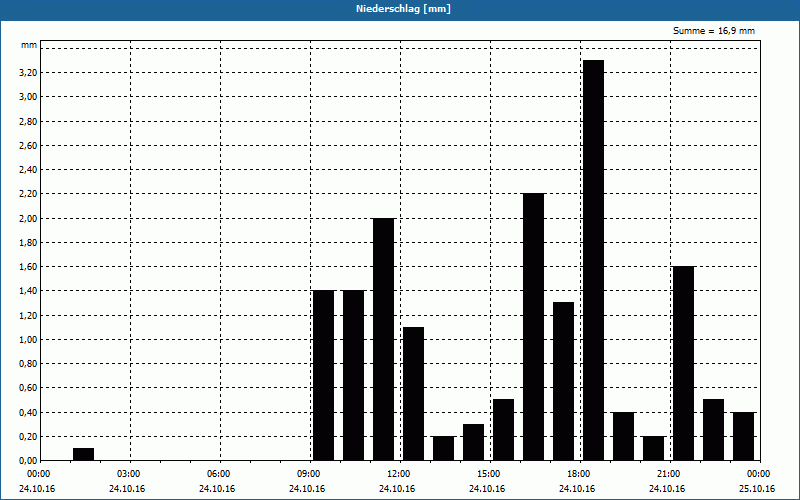Click the 1,60 y-axis label

[28, 267]
